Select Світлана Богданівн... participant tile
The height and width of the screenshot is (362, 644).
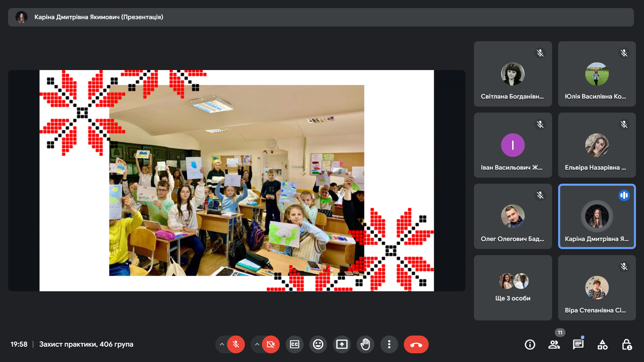click(x=513, y=74)
